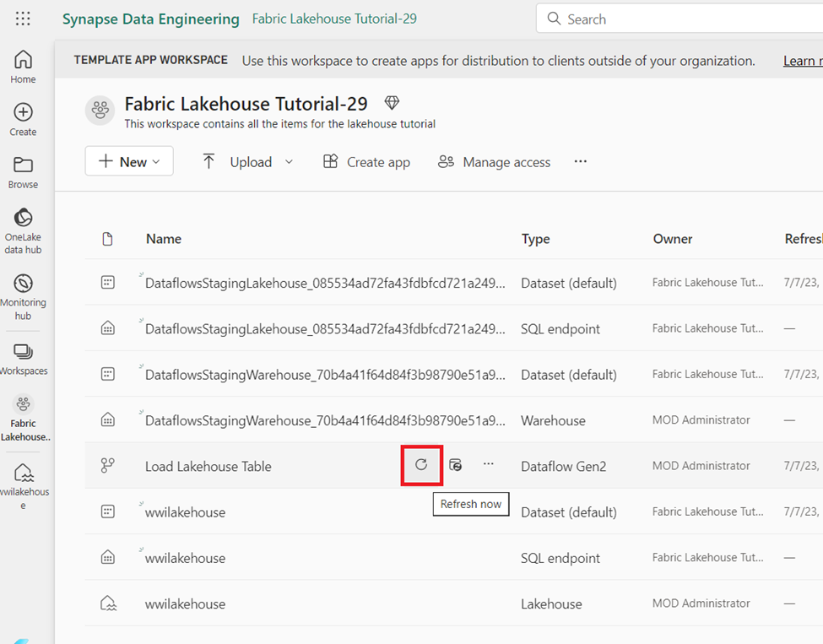Open OneLake data hub

coord(23,231)
